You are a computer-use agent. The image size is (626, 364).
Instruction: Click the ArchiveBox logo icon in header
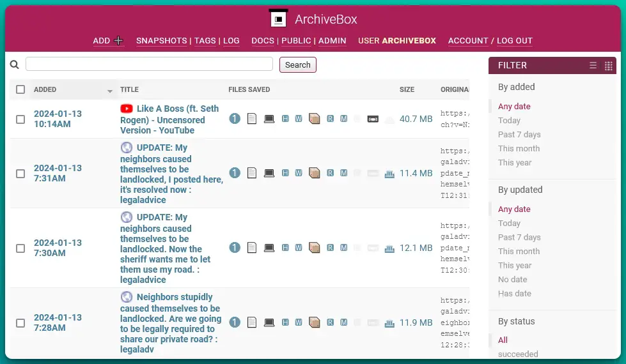click(278, 18)
